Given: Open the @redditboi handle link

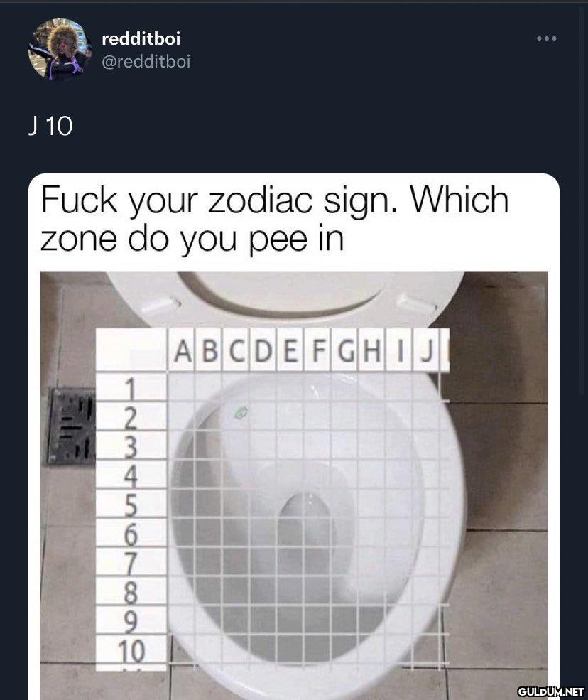Looking at the screenshot, I should (x=146, y=62).
